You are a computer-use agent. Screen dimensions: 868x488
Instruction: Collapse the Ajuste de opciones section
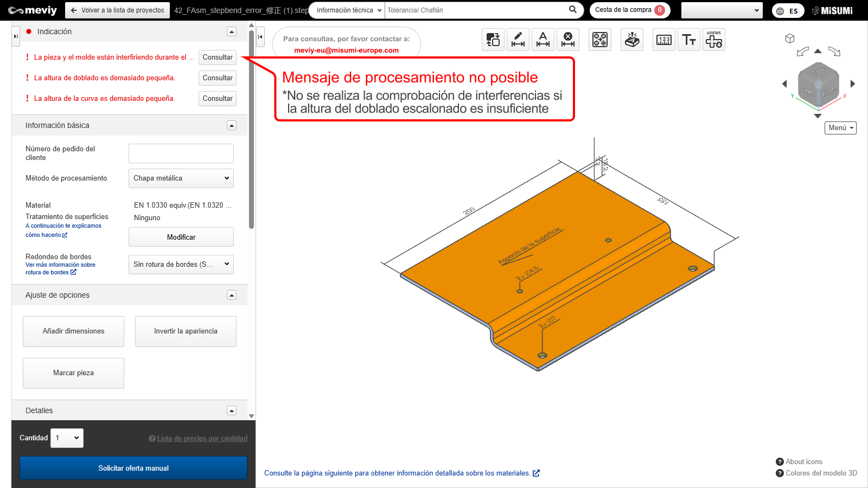[232, 296]
